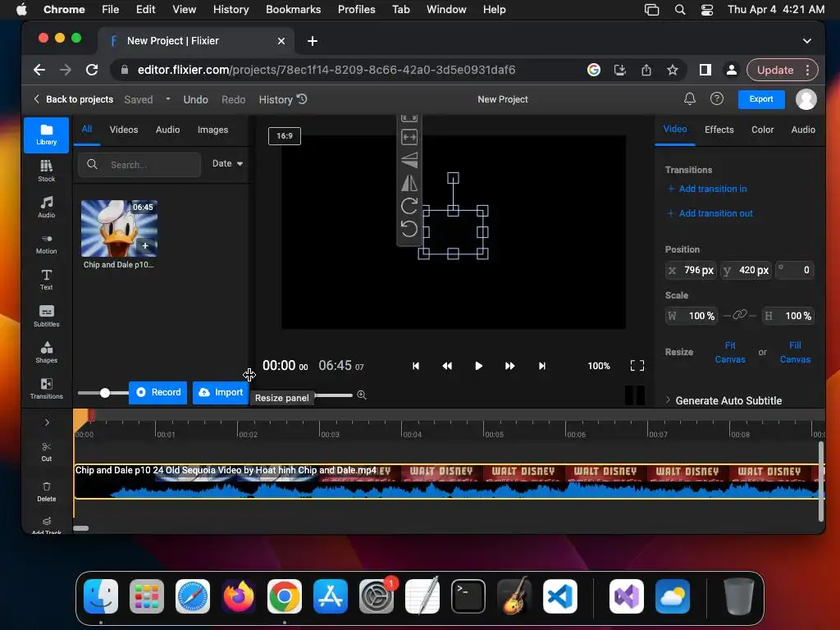Viewport: 840px width, 630px height.
Task: Open the Stock media panel
Action: coord(46,171)
